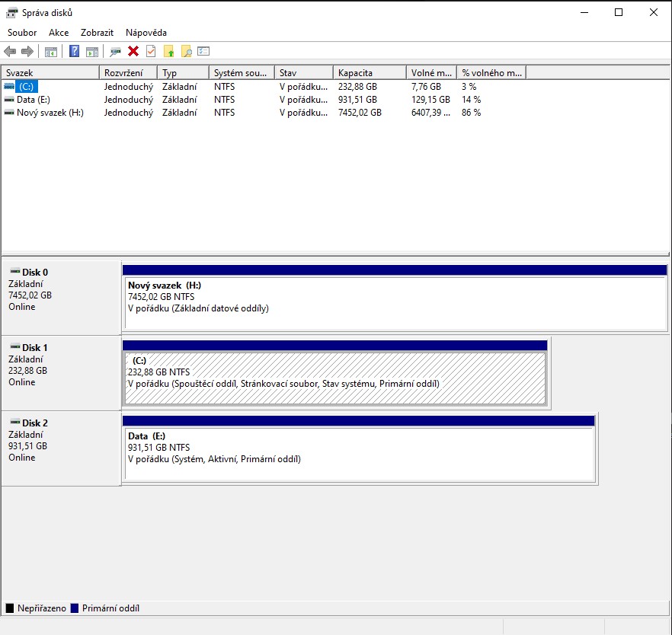The height and width of the screenshot is (635, 672).
Task: Select Nový svazek (H:) partition block
Action: click(394, 303)
